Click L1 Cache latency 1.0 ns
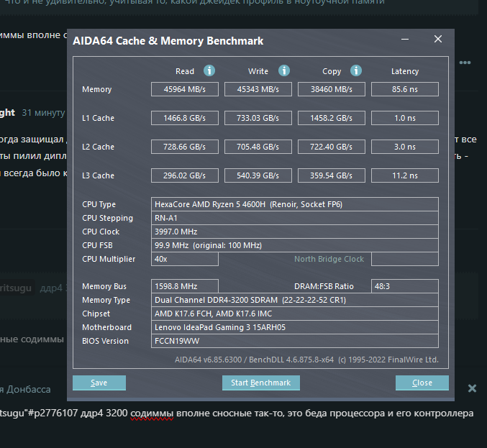The width and height of the screenshot is (487, 448). [x=405, y=118]
